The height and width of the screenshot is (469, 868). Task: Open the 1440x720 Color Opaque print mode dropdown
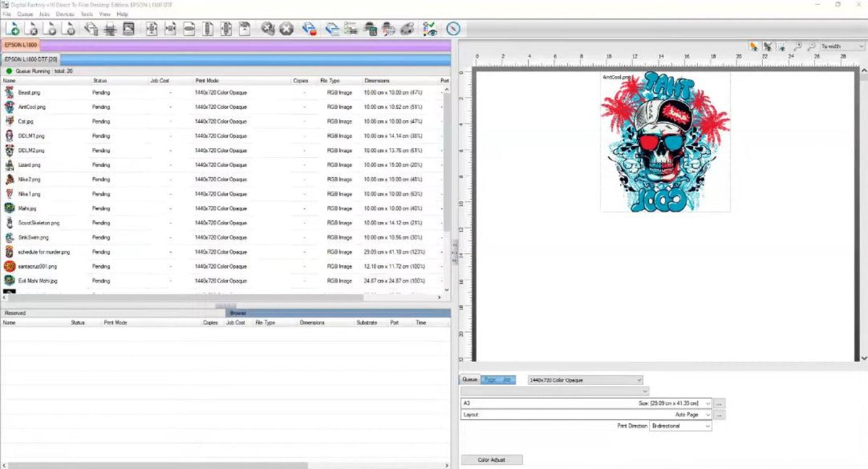pyautogui.click(x=585, y=379)
